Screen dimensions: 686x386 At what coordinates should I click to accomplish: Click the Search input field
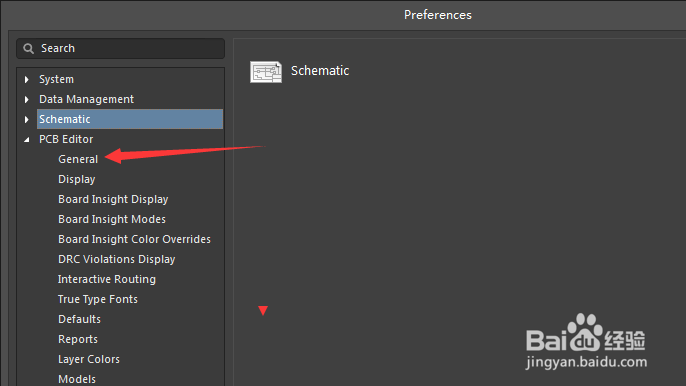(120, 49)
